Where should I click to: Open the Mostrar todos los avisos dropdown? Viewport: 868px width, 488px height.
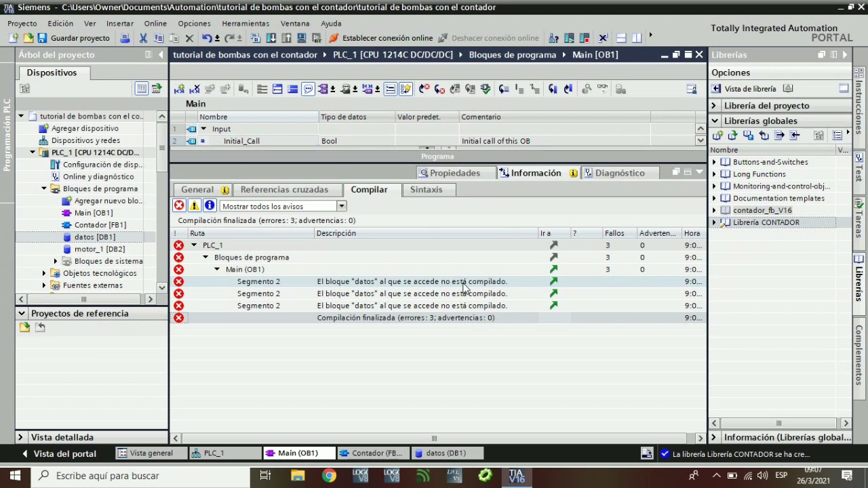click(x=341, y=206)
